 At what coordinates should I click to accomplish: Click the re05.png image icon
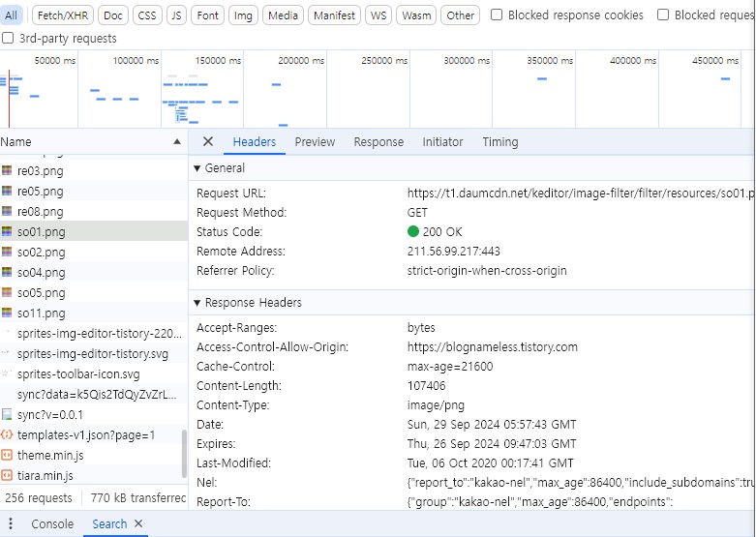(6, 191)
